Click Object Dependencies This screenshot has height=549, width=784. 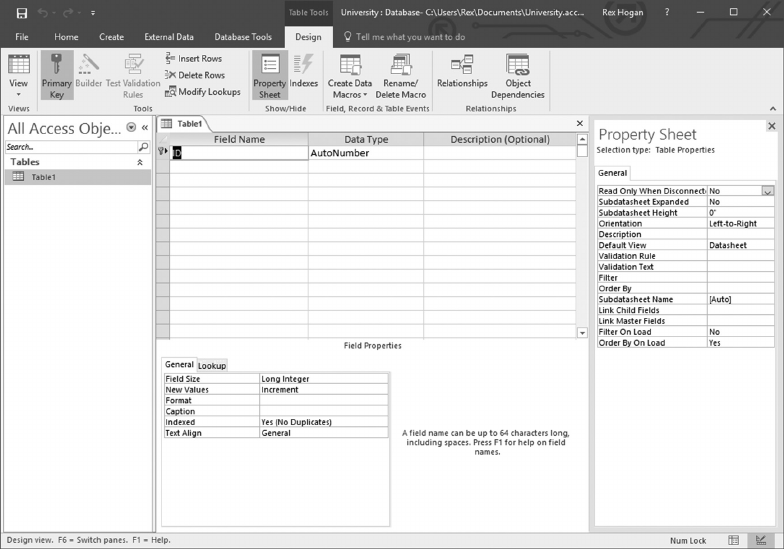point(518,76)
